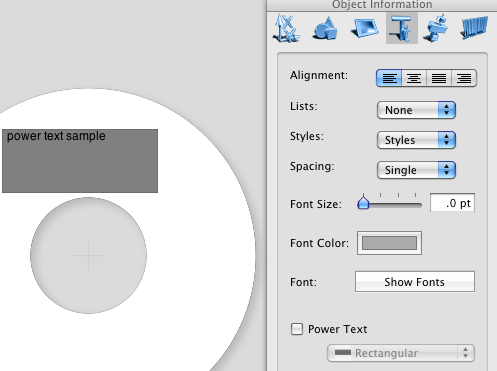Enable the Power Text checkbox
Screen dimensions: 497x371
point(297,329)
